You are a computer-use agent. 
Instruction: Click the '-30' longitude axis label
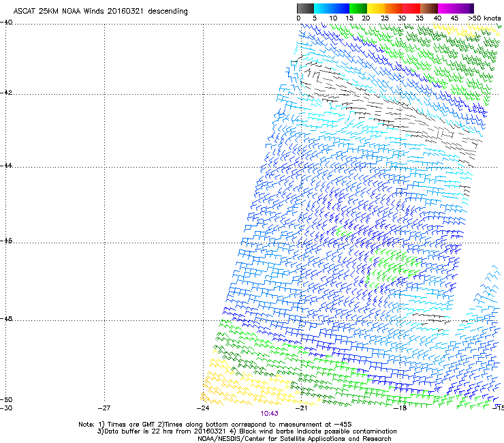(x=6, y=408)
